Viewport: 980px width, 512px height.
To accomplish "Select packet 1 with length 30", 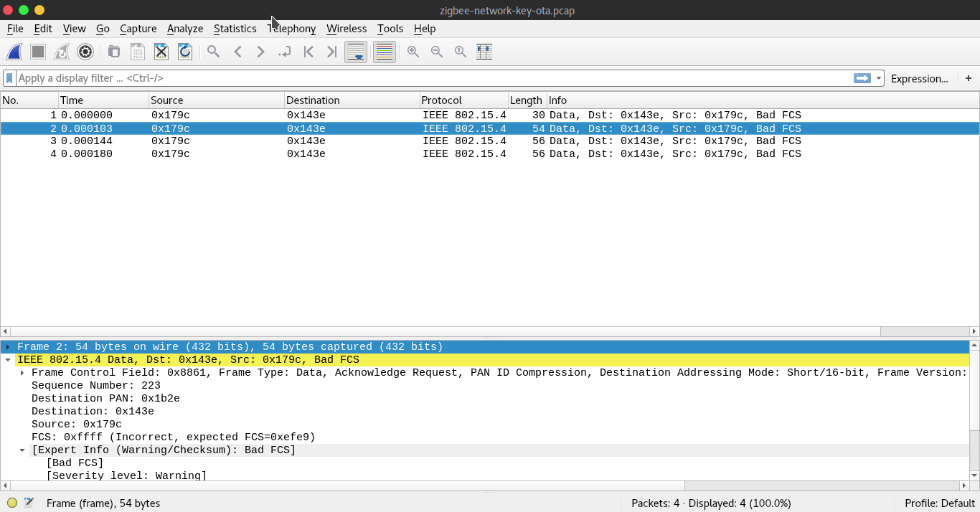I will point(489,115).
